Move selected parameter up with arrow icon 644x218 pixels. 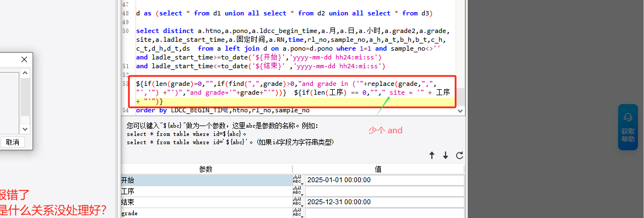[x=432, y=155]
